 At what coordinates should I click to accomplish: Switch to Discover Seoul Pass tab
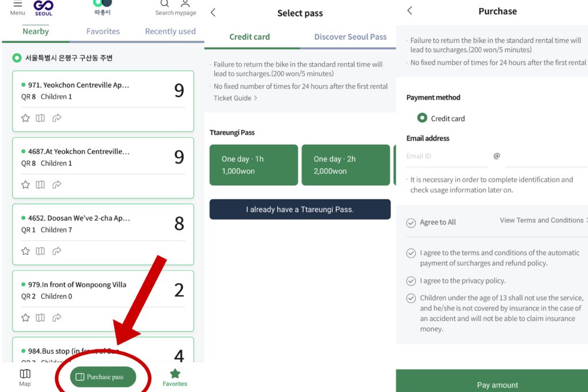350,37
